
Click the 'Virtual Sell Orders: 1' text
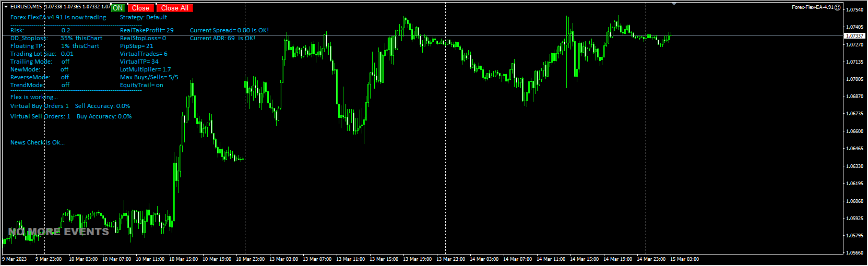40,116
